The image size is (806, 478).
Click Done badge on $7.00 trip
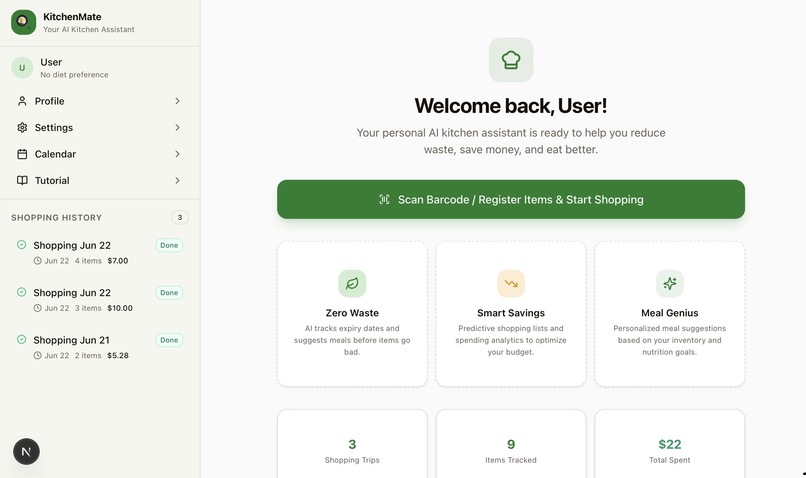click(x=169, y=245)
